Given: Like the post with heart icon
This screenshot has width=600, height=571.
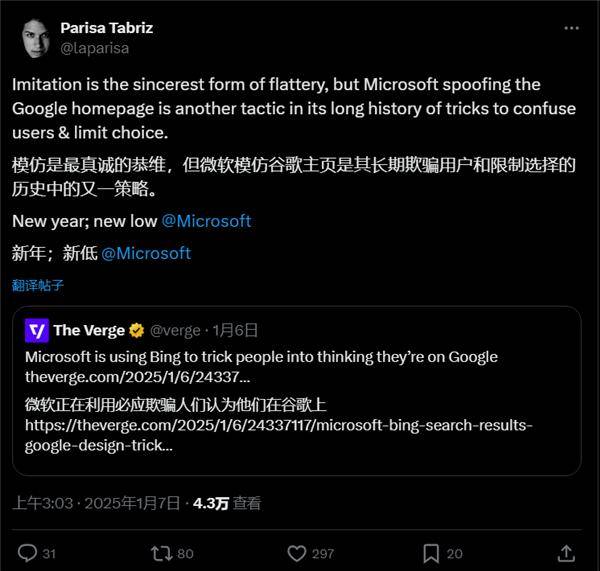Looking at the screenshot, I should [x=297, y=553].
